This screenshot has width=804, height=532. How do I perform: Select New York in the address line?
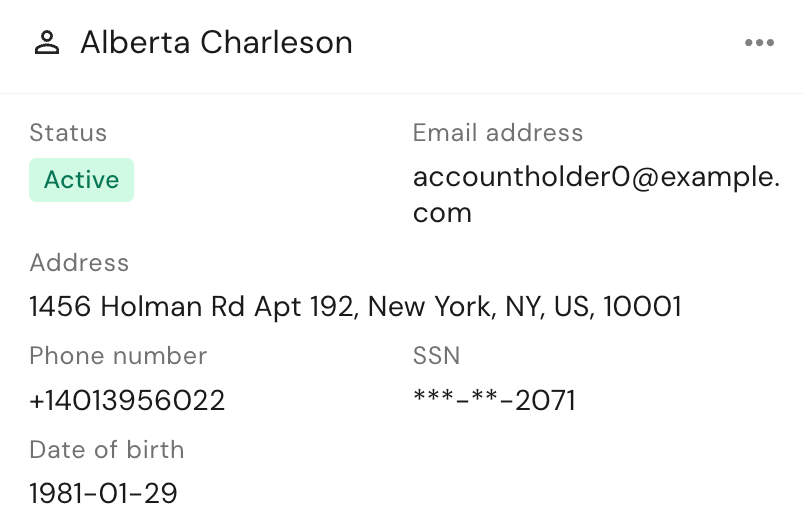[x=432, y=306]
